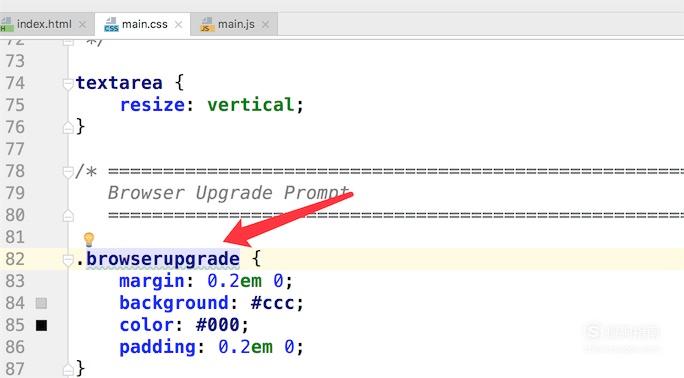This screenshot has width=684, height=378.
Task: Click line number 77 in gutter
Action: pos(15,149)
